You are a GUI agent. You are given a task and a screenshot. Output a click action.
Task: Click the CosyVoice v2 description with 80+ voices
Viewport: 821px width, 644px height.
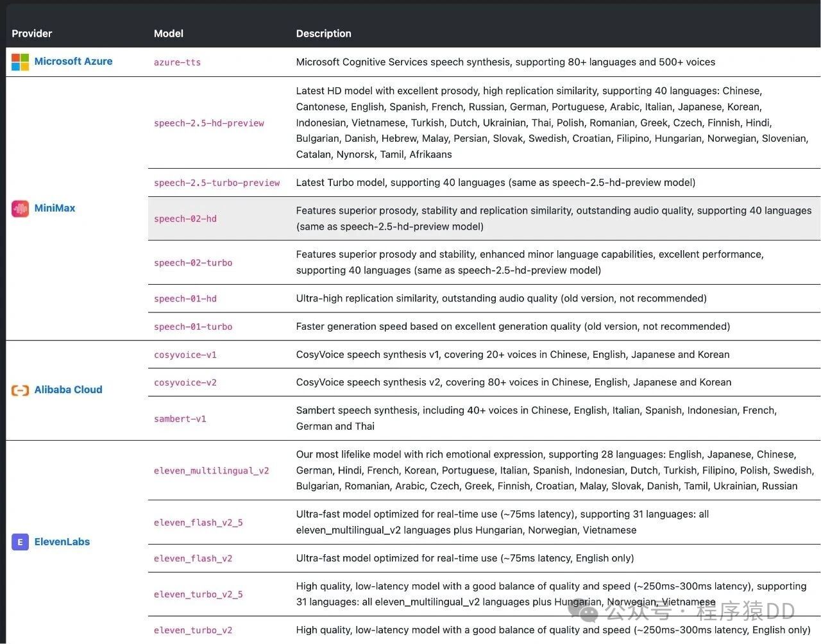(x=514, y=382)
